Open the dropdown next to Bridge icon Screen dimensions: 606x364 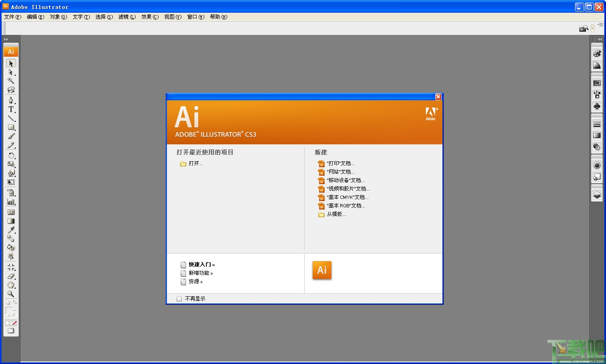pos(592,28)
